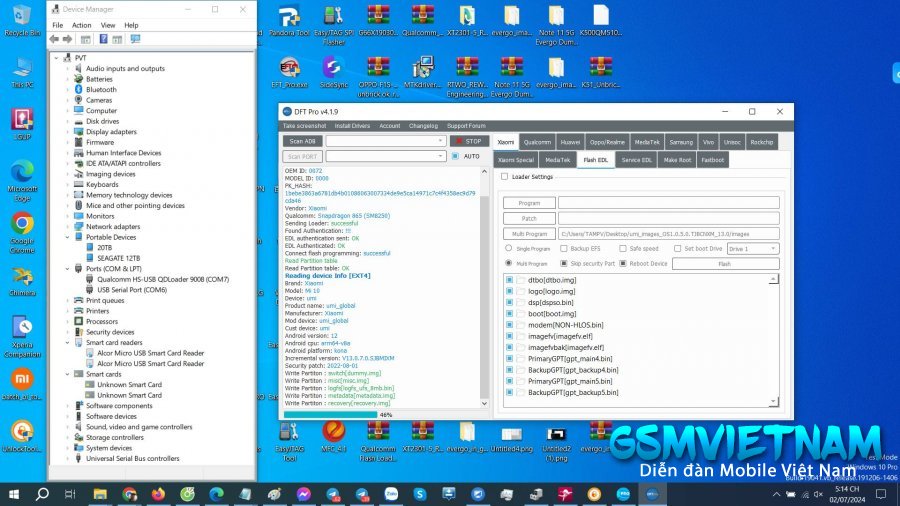Viewport: 900px width, 506px height.
Task: Enable Safe speed checkbox
Action: pos(623,248)
